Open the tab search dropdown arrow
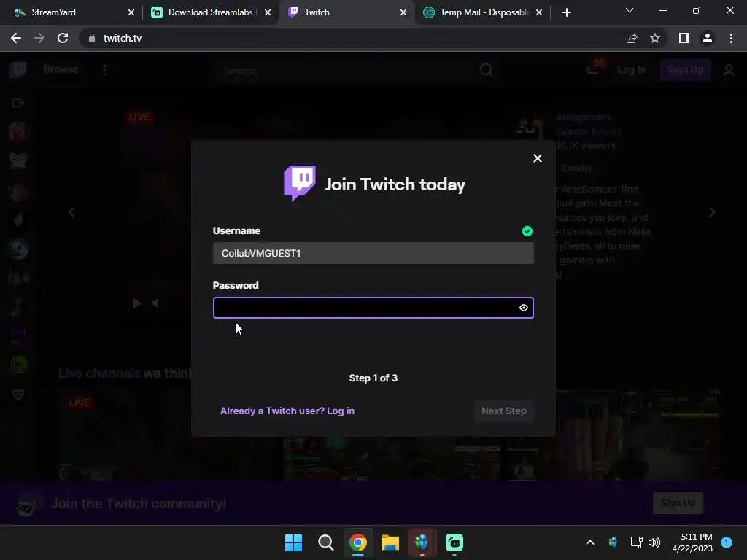This screenshot has height=560, width=747. coord(630,10)
